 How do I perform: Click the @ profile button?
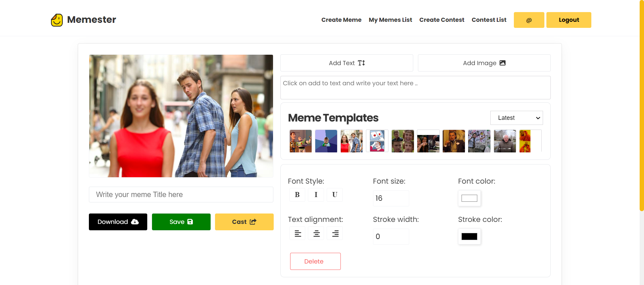click(529, 20)
